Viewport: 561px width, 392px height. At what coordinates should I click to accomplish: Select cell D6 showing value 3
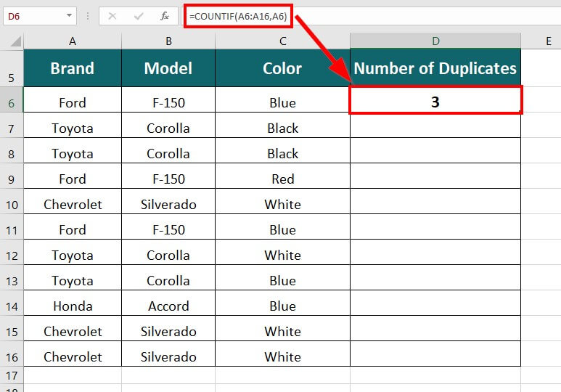(435, 102)
